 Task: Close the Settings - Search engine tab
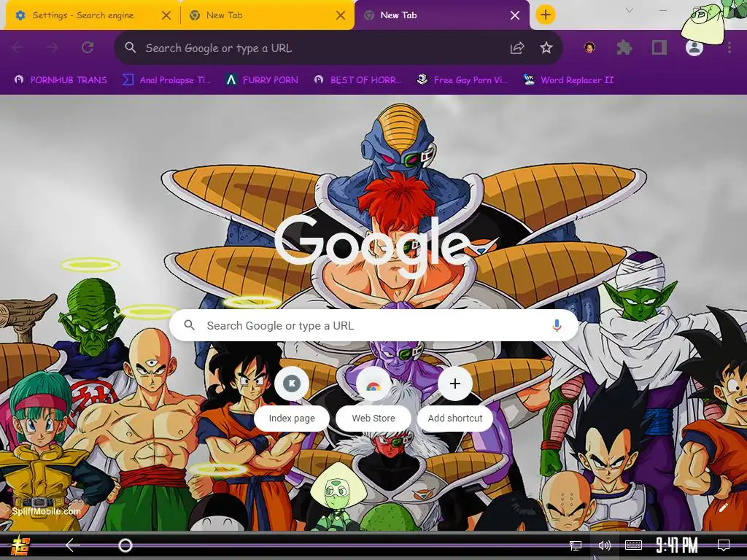[166, 16]
